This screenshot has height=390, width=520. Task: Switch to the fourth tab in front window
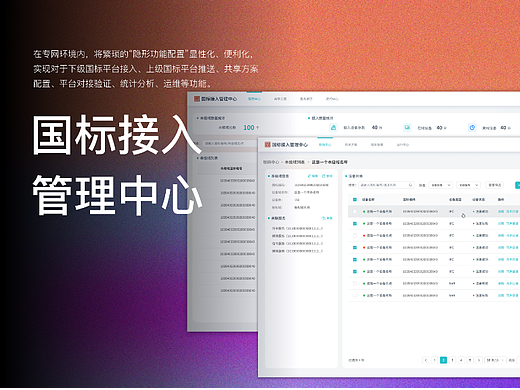coord(403,145)
